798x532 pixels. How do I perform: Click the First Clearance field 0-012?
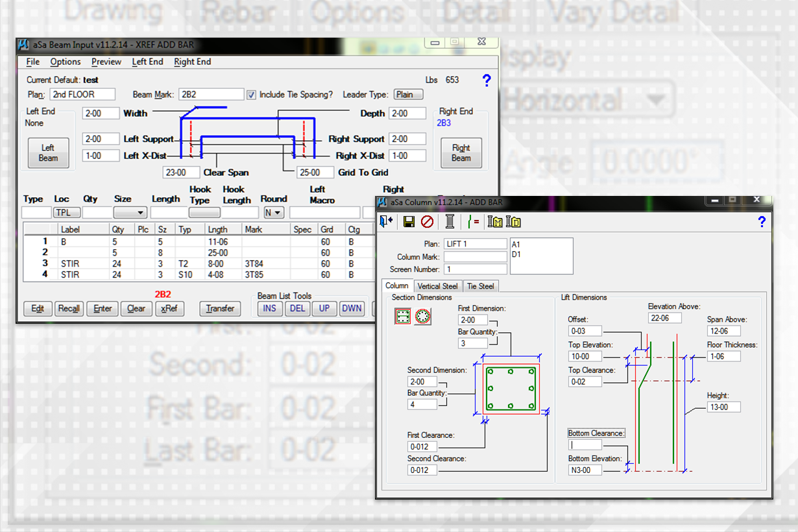tap(422, 447)
